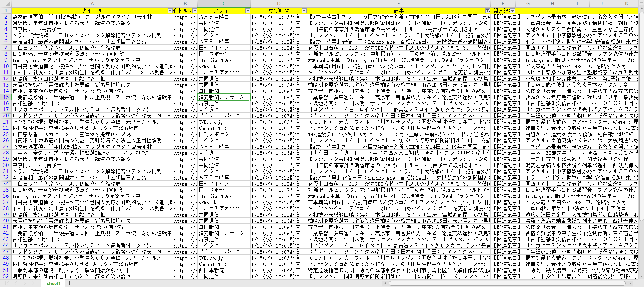Click 読売新聞オンライン cell in row 15
Viewport: 644px width, 287px height.
(224, 97)
